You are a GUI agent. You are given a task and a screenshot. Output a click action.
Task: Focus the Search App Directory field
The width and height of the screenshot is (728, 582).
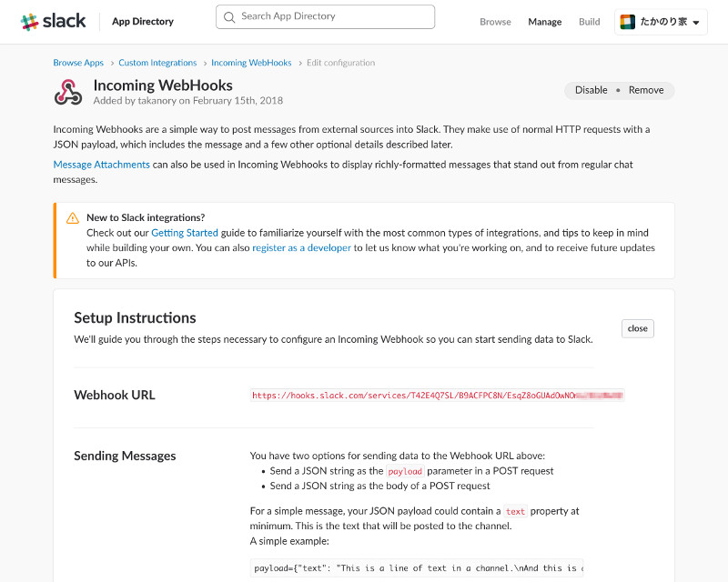[326, 16]
